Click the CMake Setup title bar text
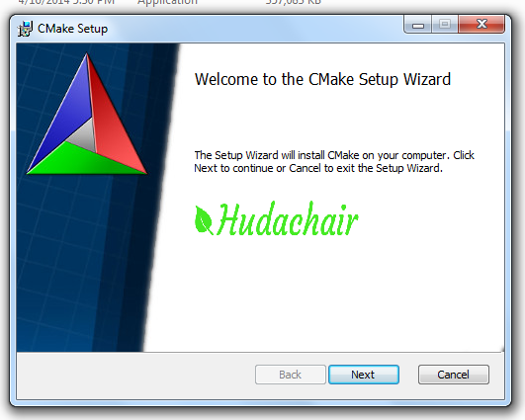Screen dimensions: 525x420 (72, 29)
